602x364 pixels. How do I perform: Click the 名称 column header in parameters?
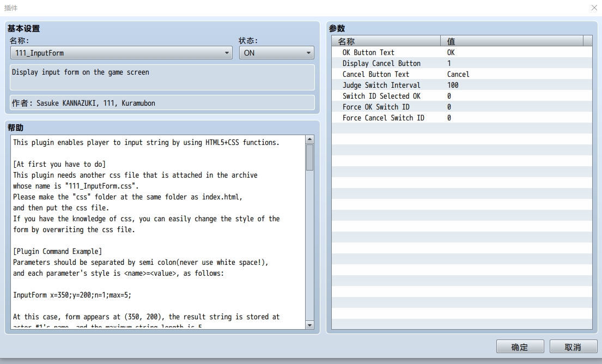click(386, 41)
